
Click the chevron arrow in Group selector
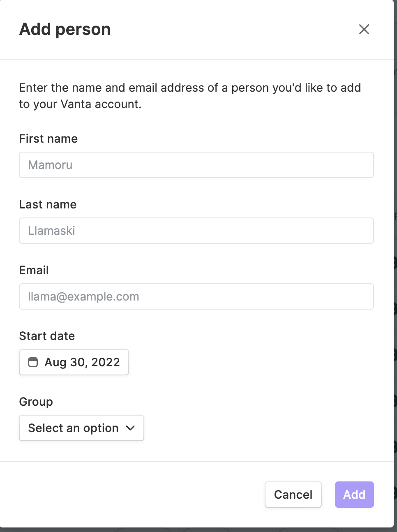(x=130, y=428)
